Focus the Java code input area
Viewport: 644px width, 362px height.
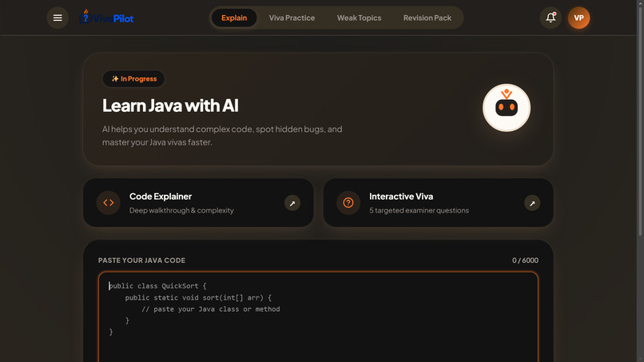(318, 317)
